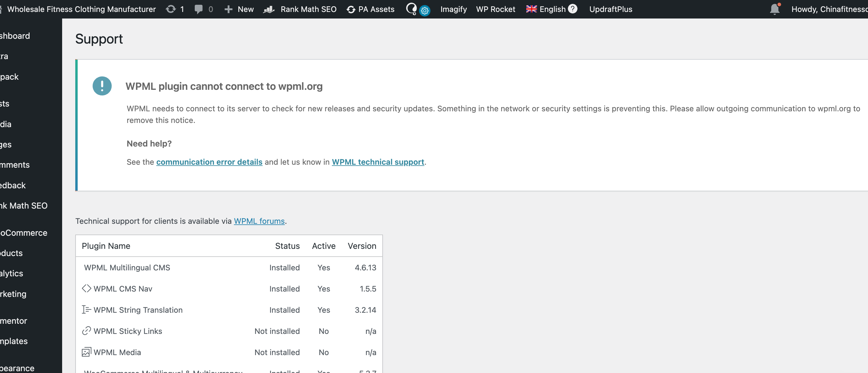
Task: Open communication error details link
Action: [209, 162]
